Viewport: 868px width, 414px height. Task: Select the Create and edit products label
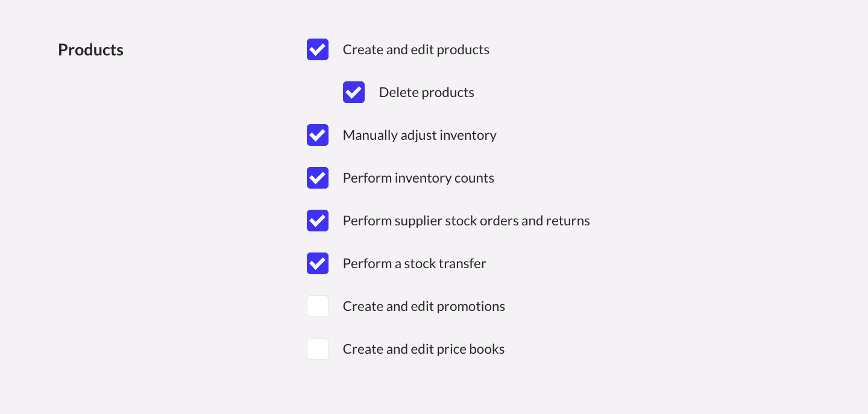(x=416, y=49)
